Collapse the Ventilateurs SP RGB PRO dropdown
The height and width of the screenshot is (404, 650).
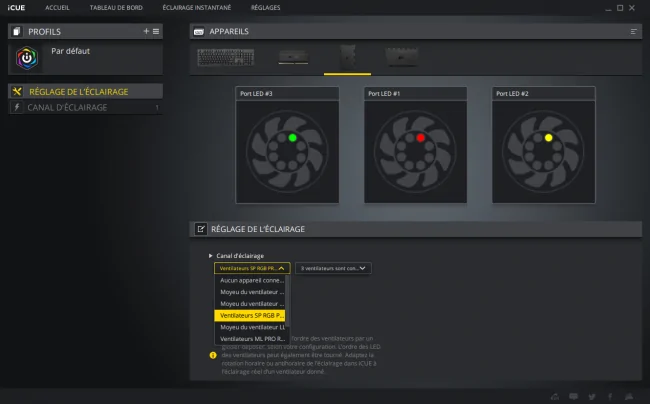(252, 268)
